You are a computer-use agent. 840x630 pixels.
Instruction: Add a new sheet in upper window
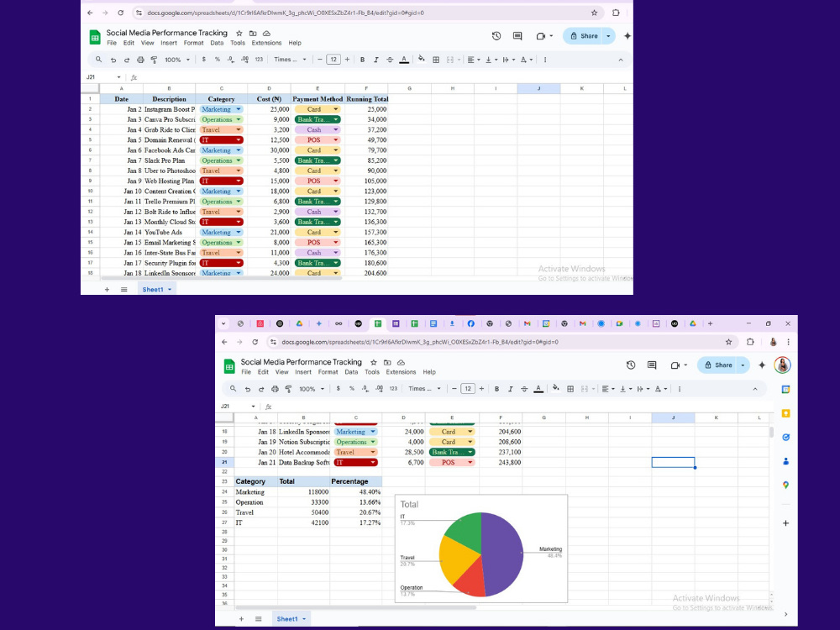[x=107, y=289]
